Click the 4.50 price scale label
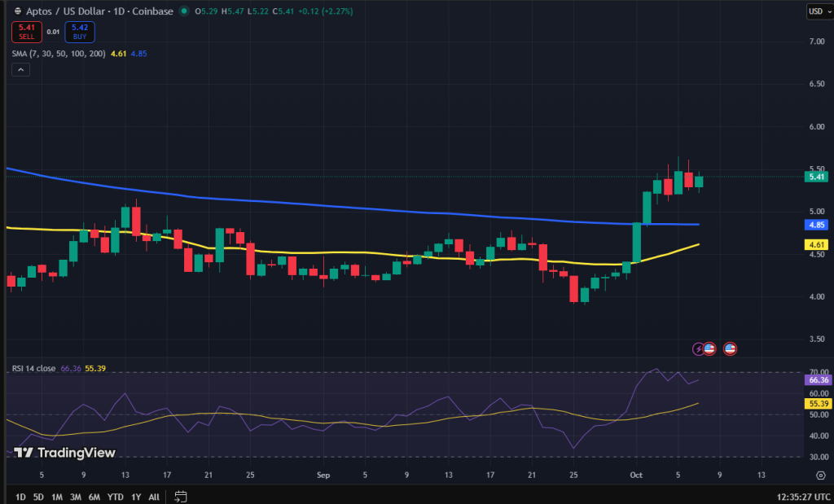834x504 pixels. coord(816,254)
